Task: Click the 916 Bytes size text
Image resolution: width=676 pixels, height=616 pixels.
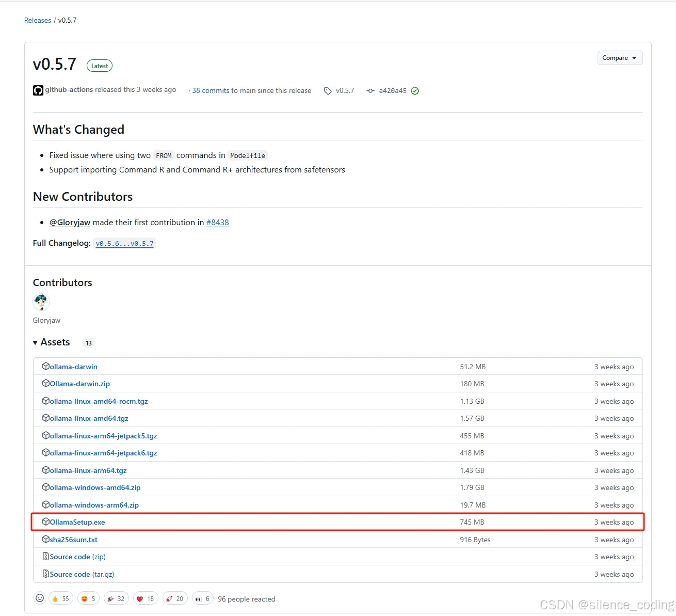Action: (x=475, y=540)
